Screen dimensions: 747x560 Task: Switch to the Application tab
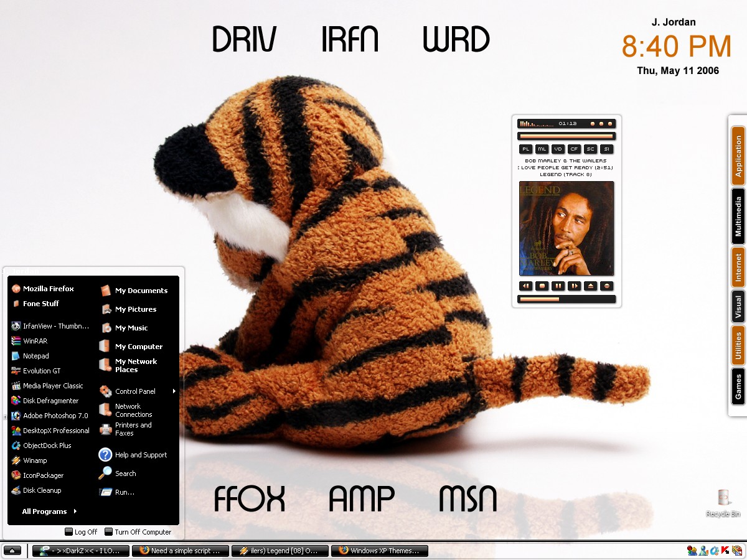738,156
